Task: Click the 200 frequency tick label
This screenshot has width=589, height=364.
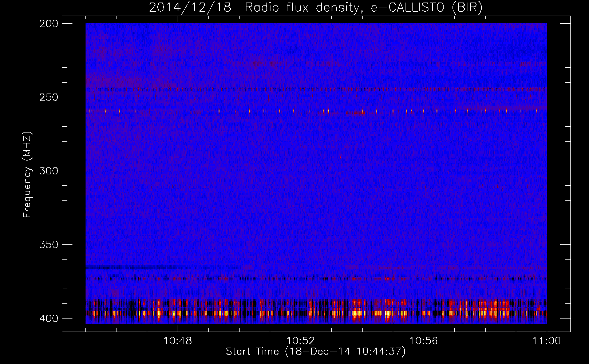Action: point(48,24)
